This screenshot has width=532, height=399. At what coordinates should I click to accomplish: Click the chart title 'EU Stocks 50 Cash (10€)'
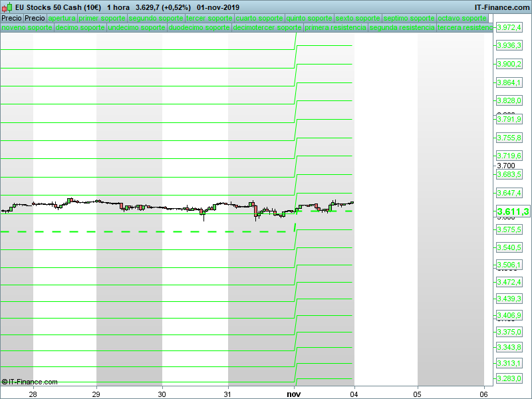tap(58, 7)
